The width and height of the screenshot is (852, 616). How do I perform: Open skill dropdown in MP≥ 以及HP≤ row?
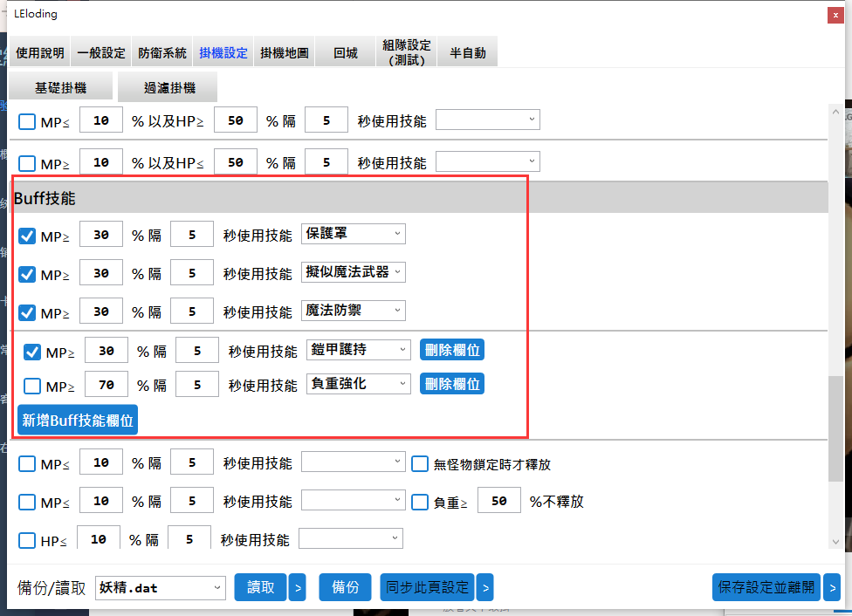pos(487,161)
